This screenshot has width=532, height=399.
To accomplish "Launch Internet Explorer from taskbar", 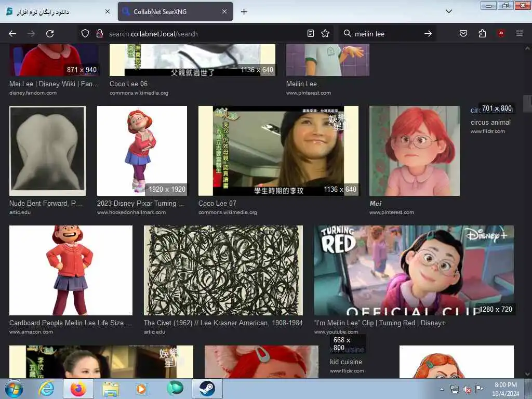I will (x=46, y=389).
